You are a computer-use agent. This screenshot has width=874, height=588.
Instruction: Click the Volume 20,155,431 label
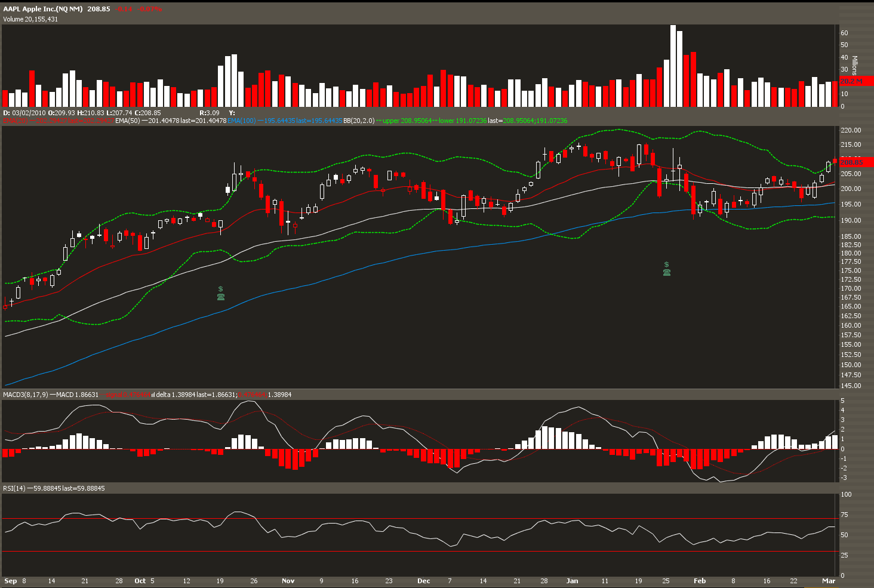pyautogui.click(x=30, y=19)
